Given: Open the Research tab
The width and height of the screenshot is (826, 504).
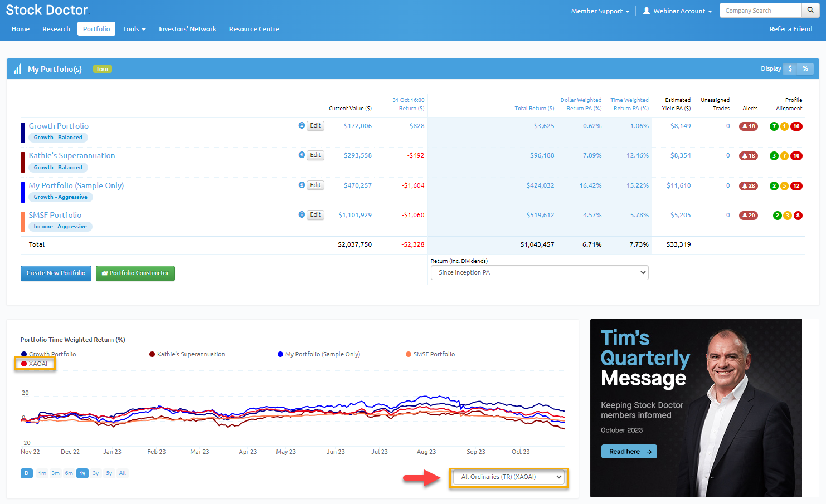Looking at the screenshot, I should [56, 29].
